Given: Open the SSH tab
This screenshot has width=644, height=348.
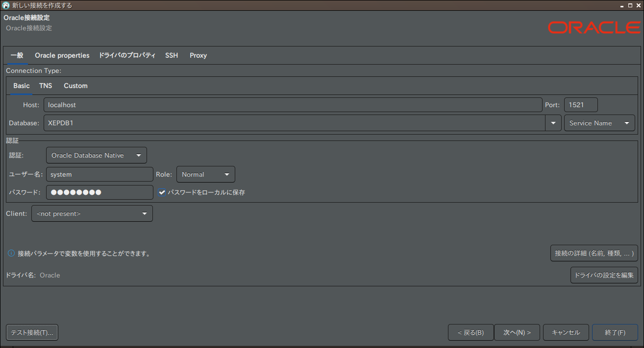Looking at the screenshot, I should [172, 55].
